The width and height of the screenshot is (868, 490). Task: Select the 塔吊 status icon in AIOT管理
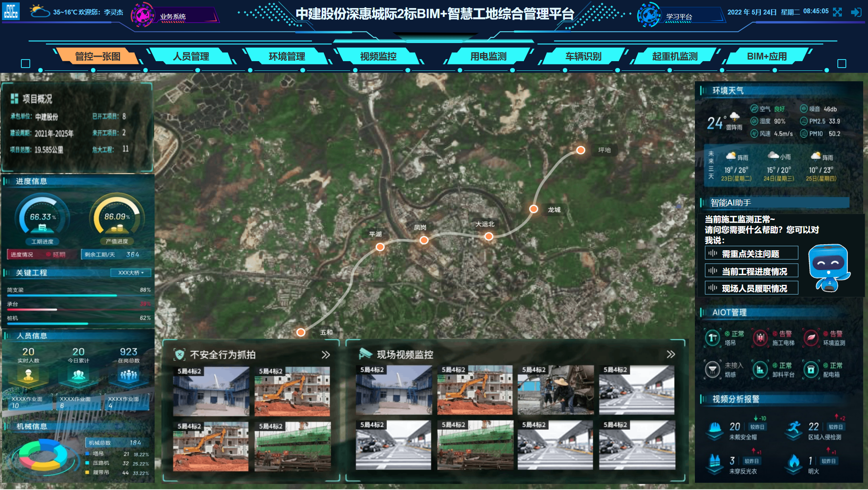click(713, 338)
